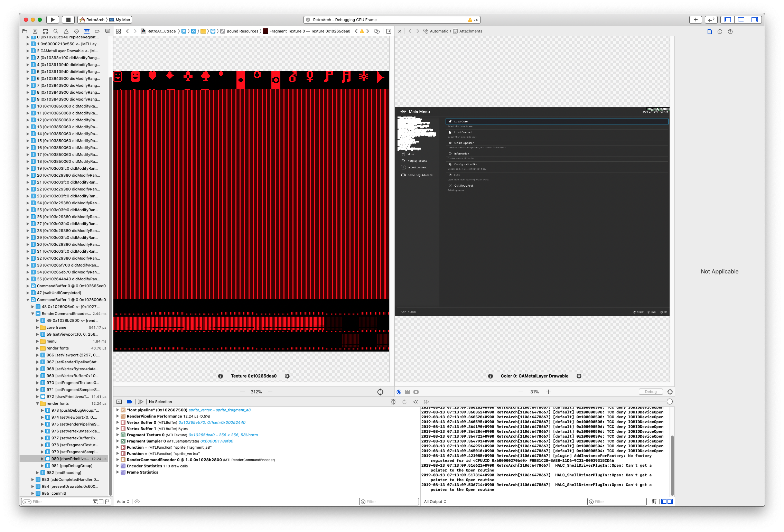
Task: Expand the Fragment Texture 0 resource row
Action: tap(118, 435)
